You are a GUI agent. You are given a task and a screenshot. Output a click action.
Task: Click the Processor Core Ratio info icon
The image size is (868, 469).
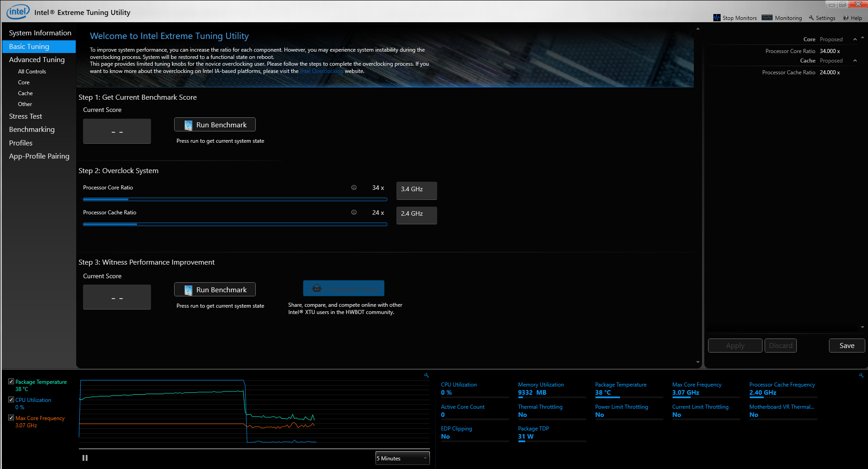coord(354,188)
